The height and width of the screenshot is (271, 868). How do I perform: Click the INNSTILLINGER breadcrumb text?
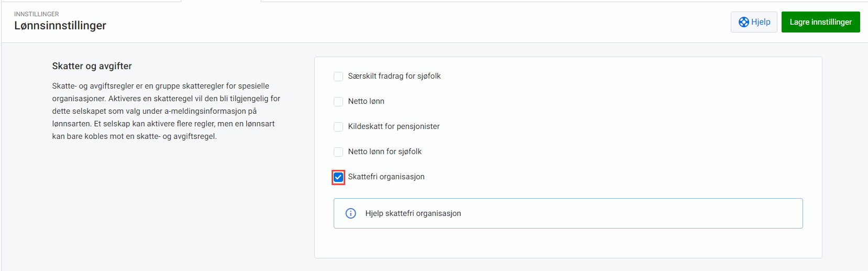point(37,14)
